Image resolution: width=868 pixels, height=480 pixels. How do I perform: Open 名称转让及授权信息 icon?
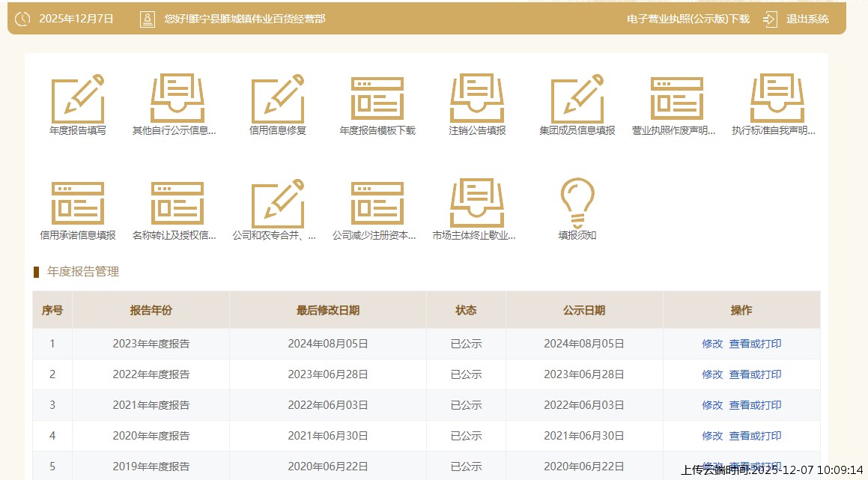[x=177, y=204]
